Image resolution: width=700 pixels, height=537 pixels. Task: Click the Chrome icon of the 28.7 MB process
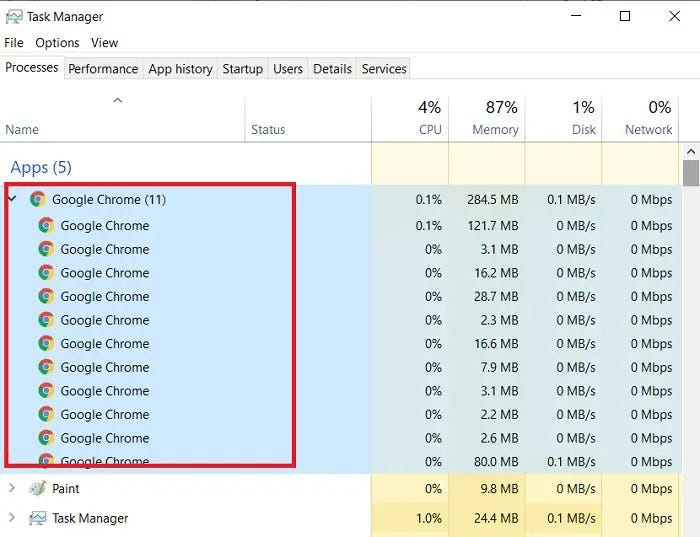tap(46, 296)
